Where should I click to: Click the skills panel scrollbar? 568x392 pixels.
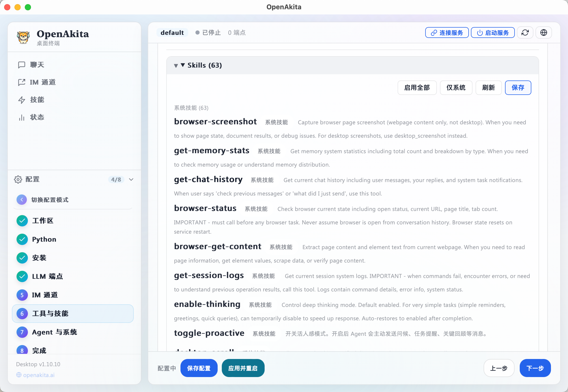pyautogui.click(x=548, y=181)
